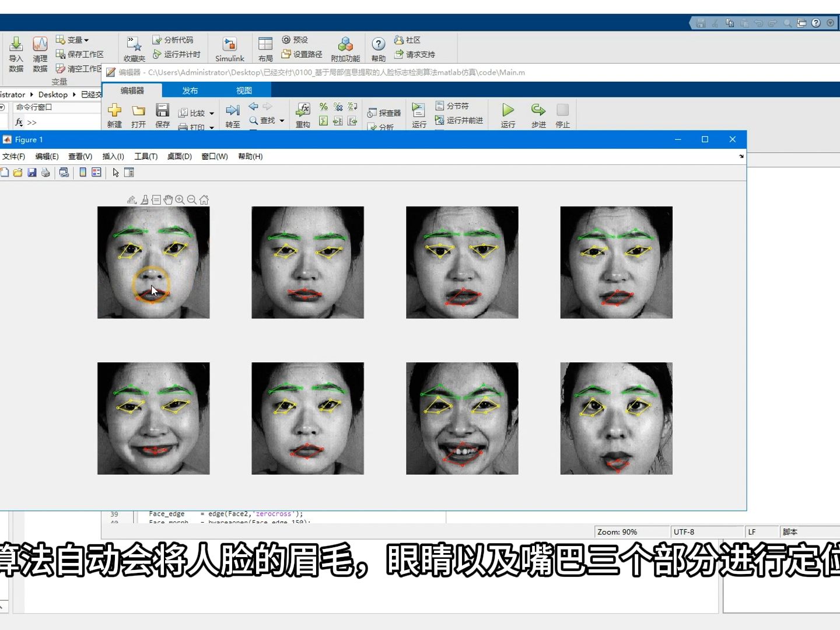Open the 插入(I) menu in Figure 1
The height and width of the screenshot is (630, 840).
tap(113, 156)
